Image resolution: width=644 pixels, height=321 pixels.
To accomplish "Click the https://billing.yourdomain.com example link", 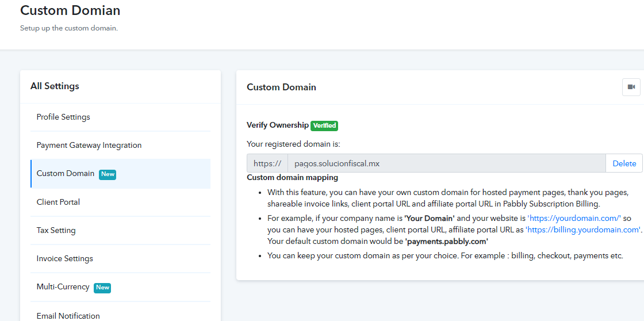I will tap(583, 230).
